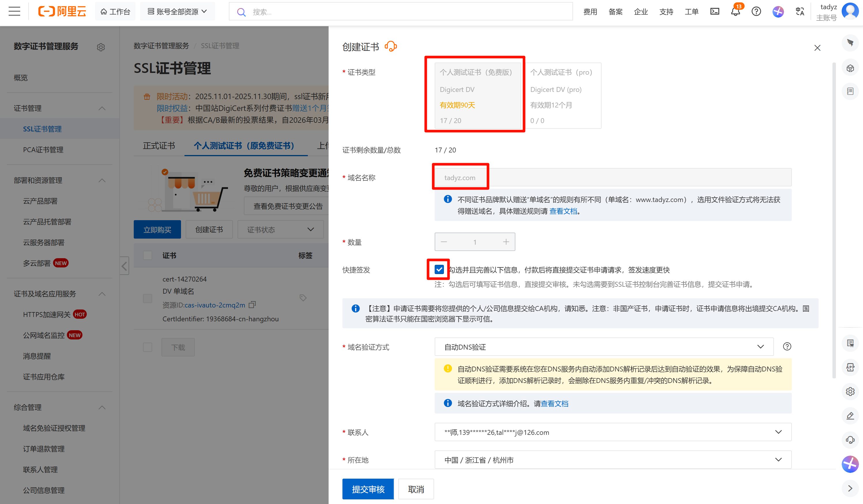Tick the checkbox for cert-14270264
863x504 pixels.
(148, 298)
